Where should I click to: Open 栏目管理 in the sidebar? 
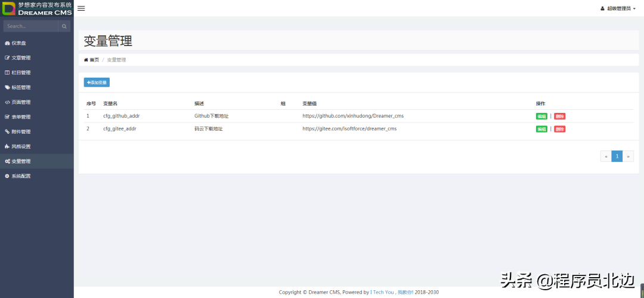tap(37, 72)
